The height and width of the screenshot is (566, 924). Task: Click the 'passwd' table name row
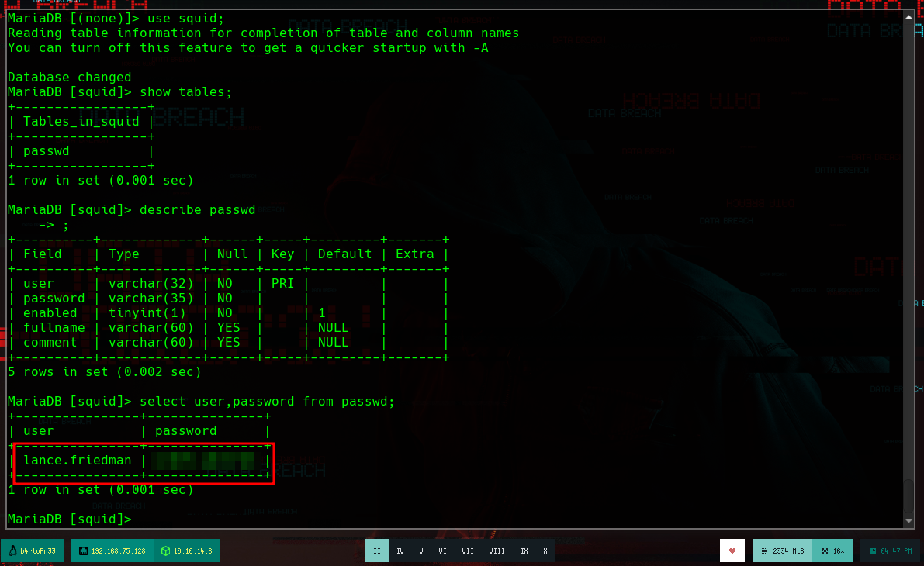pyautogui.click(x=46, y=150)
